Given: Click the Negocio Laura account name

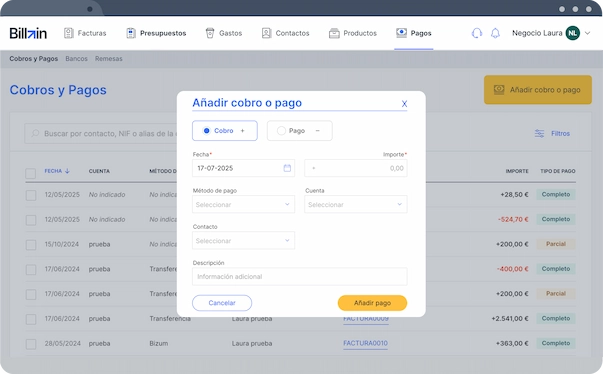Looking at the screenshot, I should pos(537,33).
